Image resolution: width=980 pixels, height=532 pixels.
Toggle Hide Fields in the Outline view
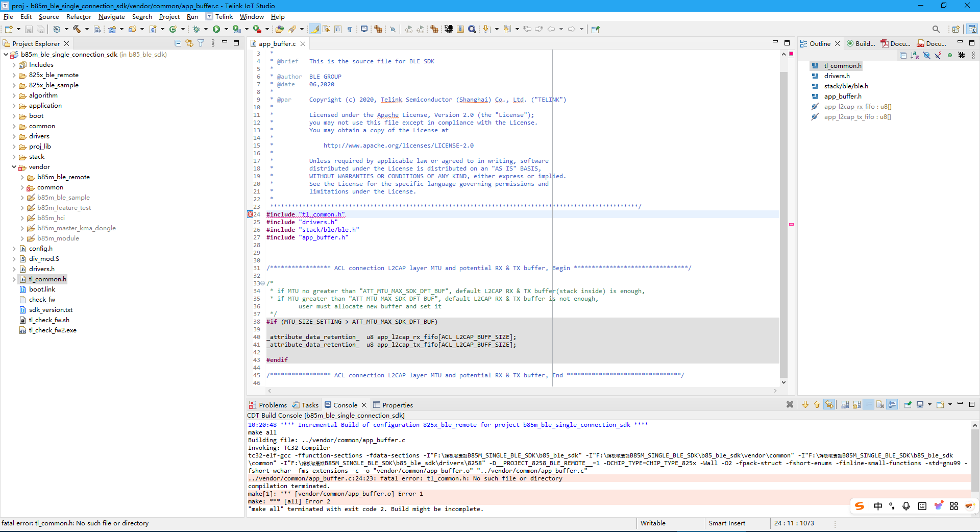926,55
